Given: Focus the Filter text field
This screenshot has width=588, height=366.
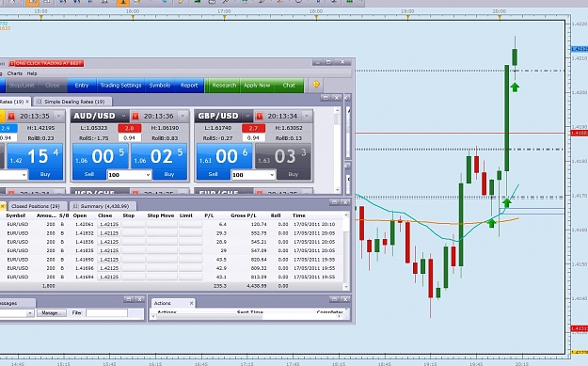Looking at the screenshot, I should click(x=106, y=312).
